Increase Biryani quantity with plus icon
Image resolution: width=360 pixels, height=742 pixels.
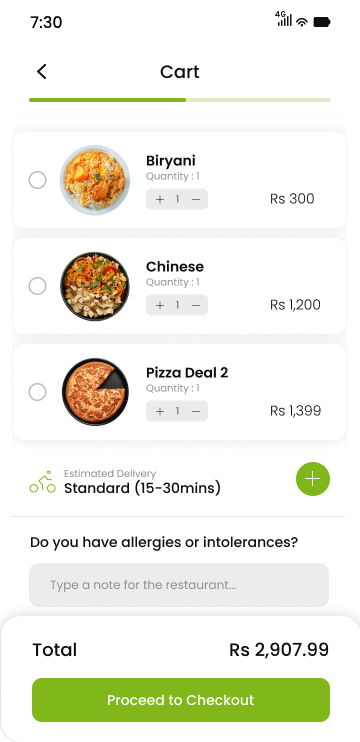pos(160,199)
